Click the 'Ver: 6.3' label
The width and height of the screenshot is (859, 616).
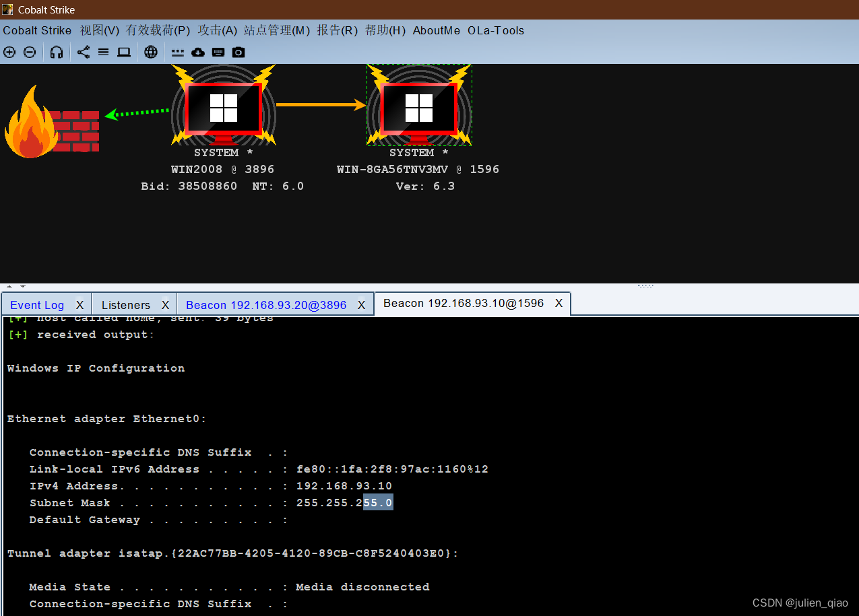pyautogui.click(x=425, y=186)
